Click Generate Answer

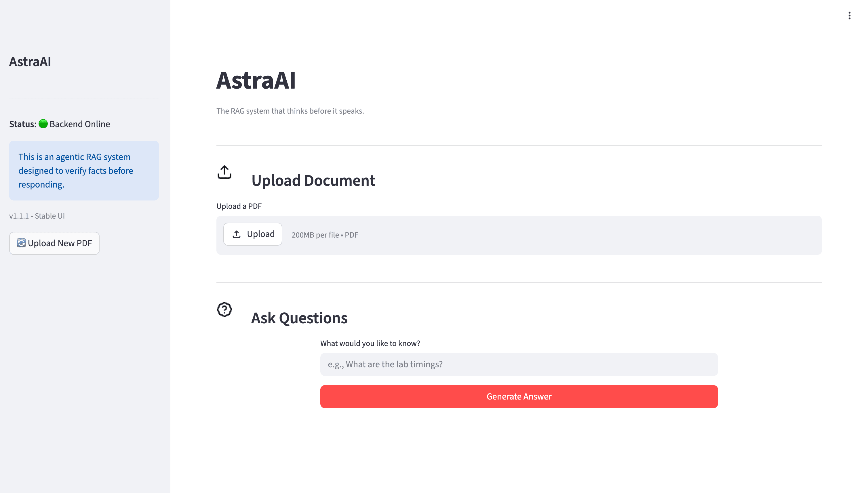click(518, 396)
